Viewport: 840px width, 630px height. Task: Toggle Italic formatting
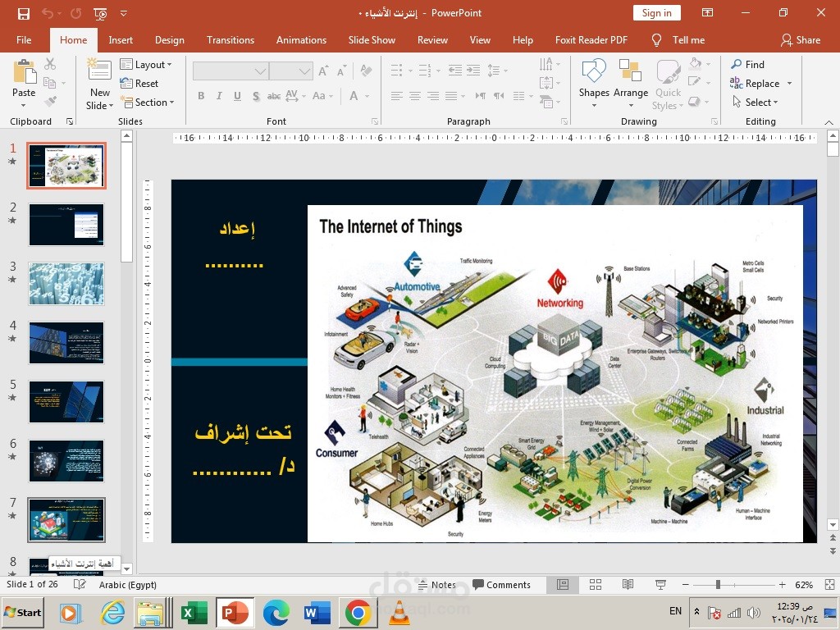(x=219, y=96)
